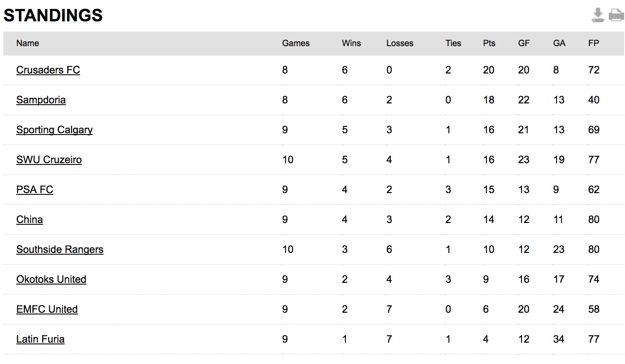Click the print standings icon
The image size is (625, 364).
[616, 15]
